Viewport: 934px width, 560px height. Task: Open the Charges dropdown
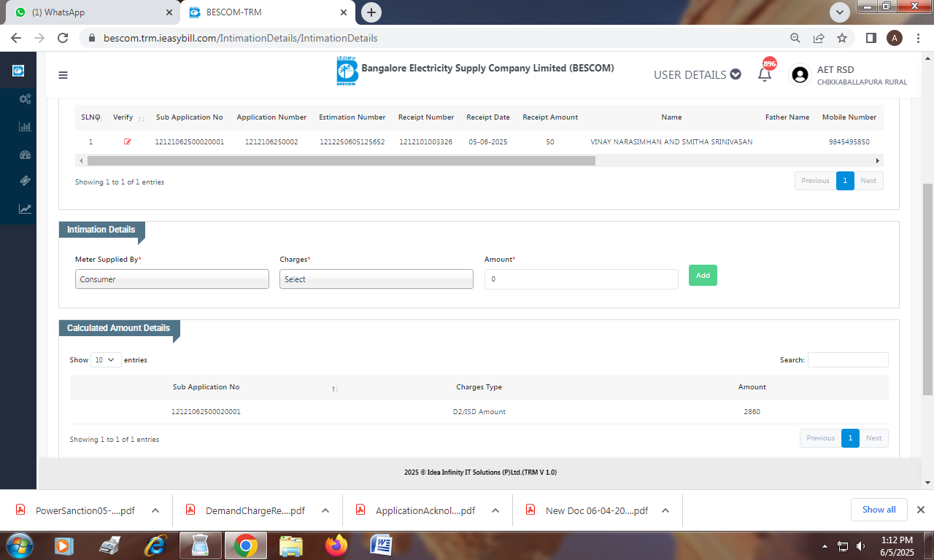377,279
